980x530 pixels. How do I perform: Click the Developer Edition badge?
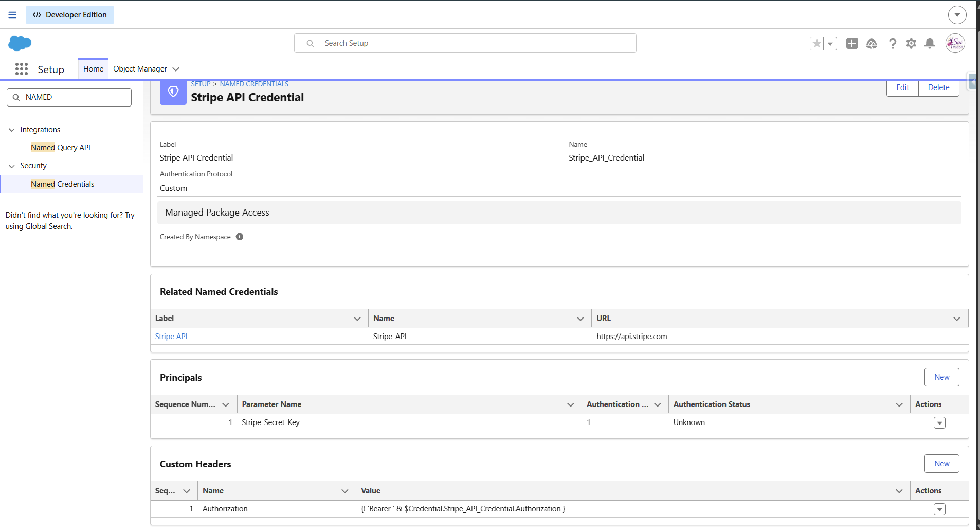[x=70, y=15]
